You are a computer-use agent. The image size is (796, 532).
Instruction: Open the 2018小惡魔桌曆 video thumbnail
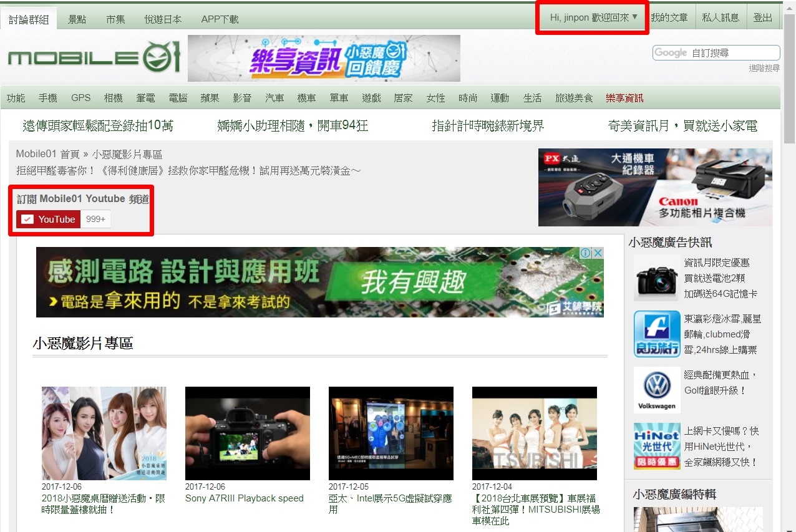tap(104, 433)
